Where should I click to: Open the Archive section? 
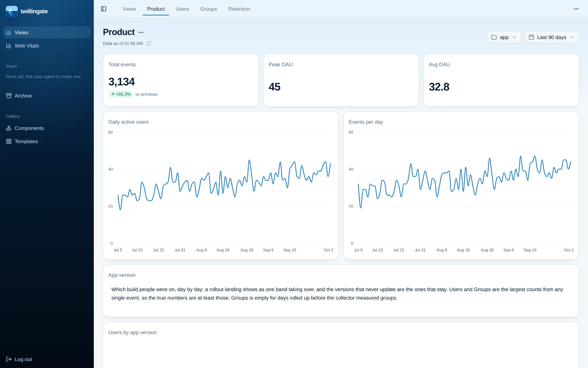[x=47, y=96]
